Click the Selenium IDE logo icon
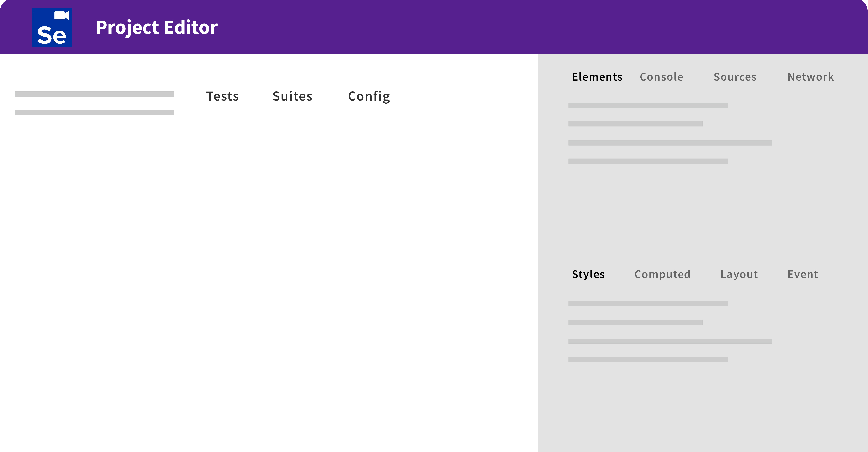The width and height of the screenshot is (868, 452). click(x=52, y=28)
